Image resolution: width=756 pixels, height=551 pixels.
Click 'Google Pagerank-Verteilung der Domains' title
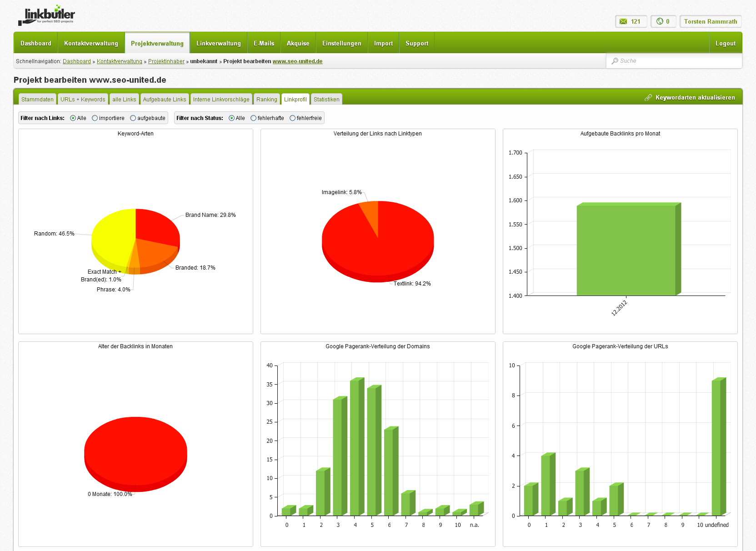point(378,346)
